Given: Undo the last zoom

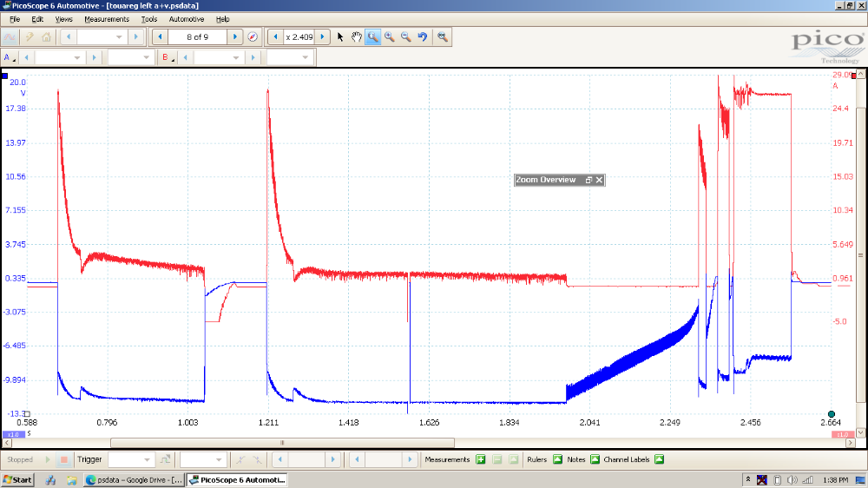Looking at the screenshot, I should point(422,36).
